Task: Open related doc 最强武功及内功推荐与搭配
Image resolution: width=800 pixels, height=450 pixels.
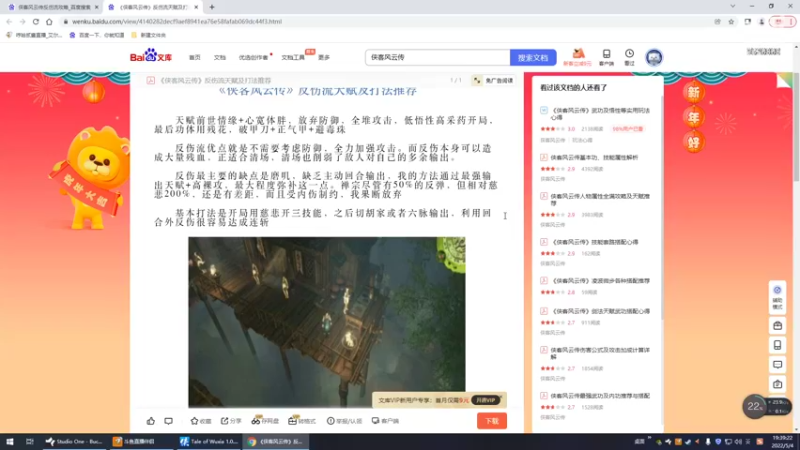Action: point(600,396)
